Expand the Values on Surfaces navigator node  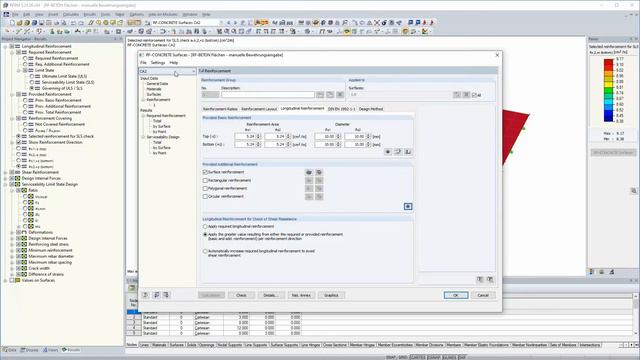5,280
